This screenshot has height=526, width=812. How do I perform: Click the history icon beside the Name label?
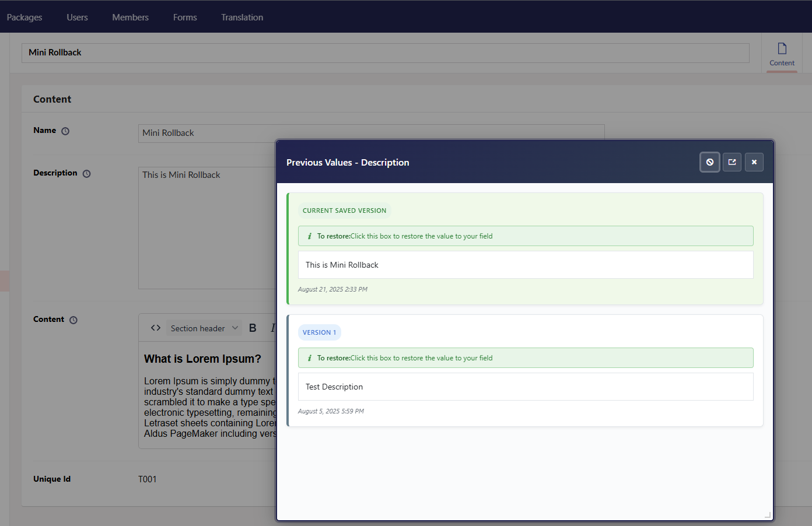pyautogui.click(x=64, y=131)
